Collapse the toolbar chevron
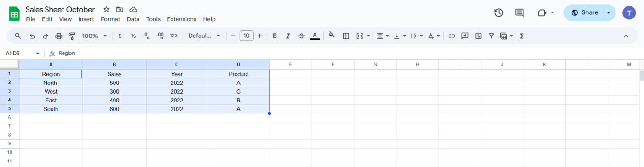This screenshot has width=644, height=167. [x=626, y=36]
